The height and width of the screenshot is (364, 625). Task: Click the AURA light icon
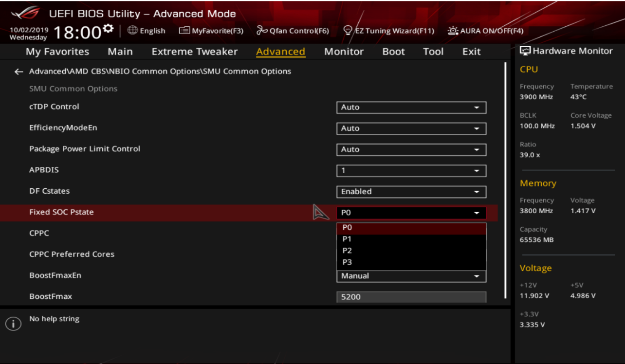(453, 31)
